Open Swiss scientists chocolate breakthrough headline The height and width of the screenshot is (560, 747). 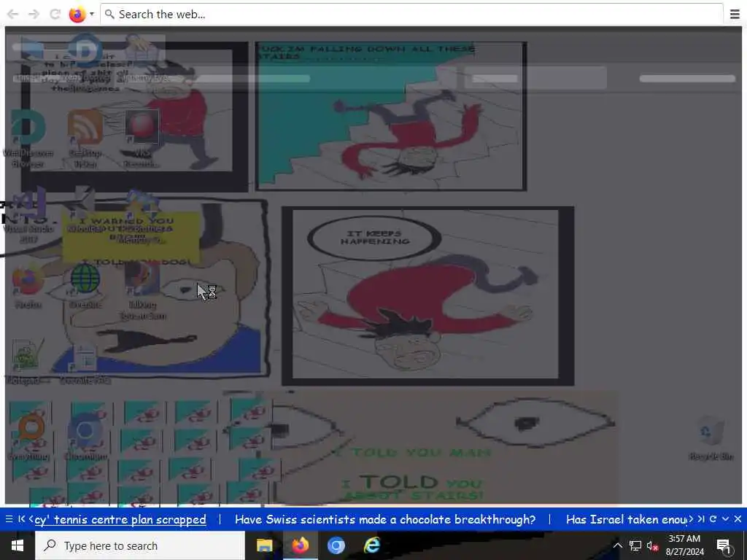385,519
